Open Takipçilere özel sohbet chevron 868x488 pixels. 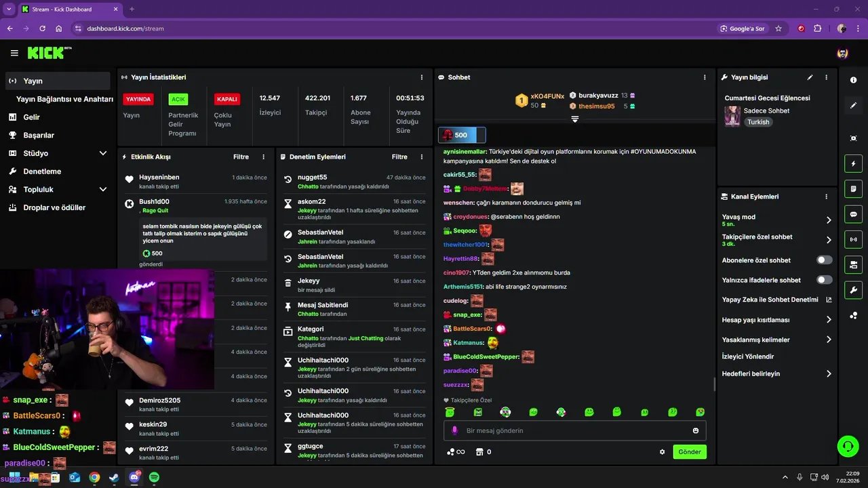[x=829, y=240]
